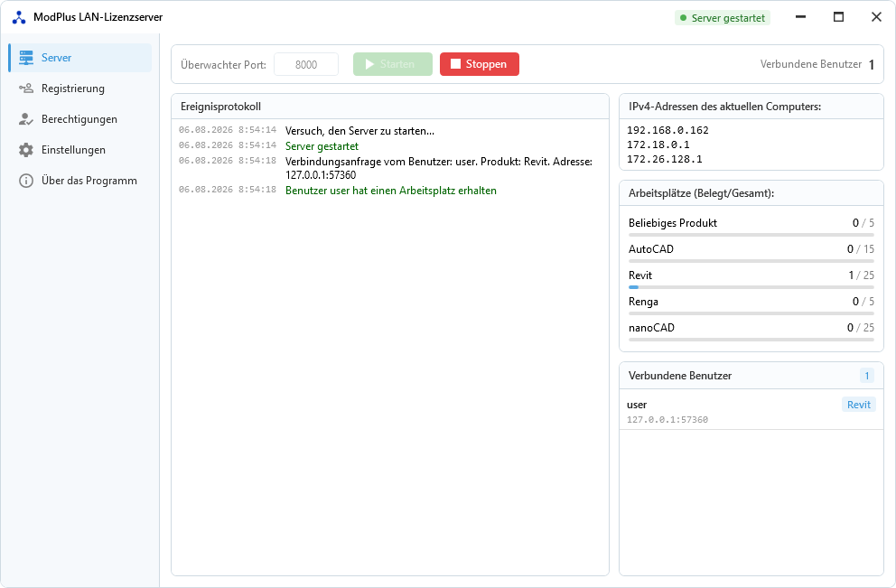
Task: Click the Revit tag of connected user
Action: point(858,405)
